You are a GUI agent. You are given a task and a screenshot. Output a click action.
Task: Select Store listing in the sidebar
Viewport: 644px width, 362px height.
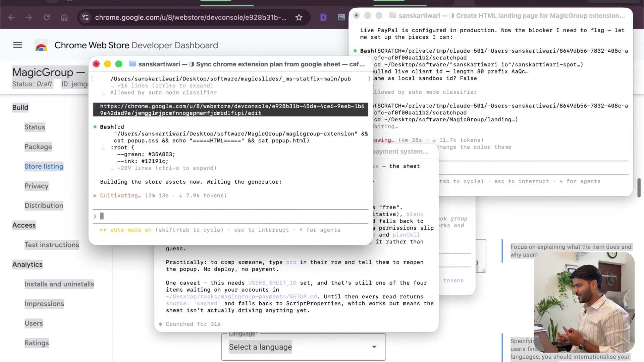click(x=44, y=166)
